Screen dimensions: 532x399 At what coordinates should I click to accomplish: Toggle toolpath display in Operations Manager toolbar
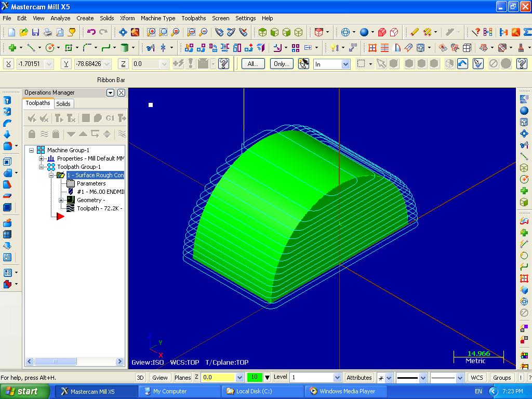(44, 134)
